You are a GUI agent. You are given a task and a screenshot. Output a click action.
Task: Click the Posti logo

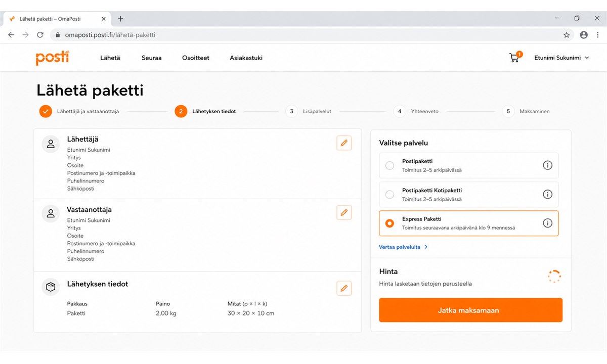[x=53, y=58]
